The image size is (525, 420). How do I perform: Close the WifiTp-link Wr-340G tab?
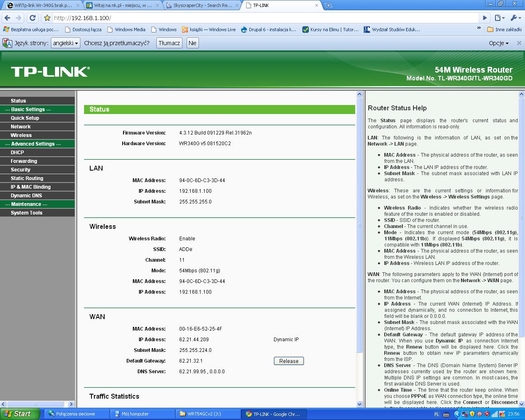point(78,5)
